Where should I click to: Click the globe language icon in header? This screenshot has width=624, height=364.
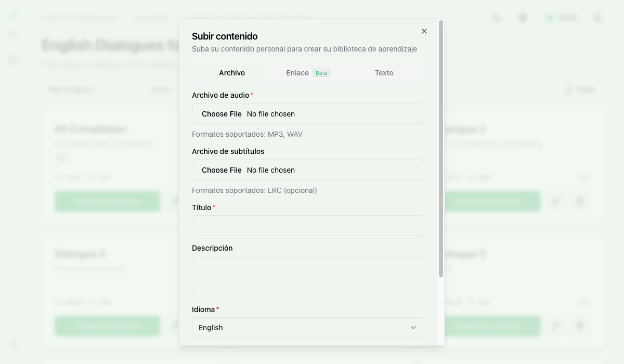pos(523,18)
